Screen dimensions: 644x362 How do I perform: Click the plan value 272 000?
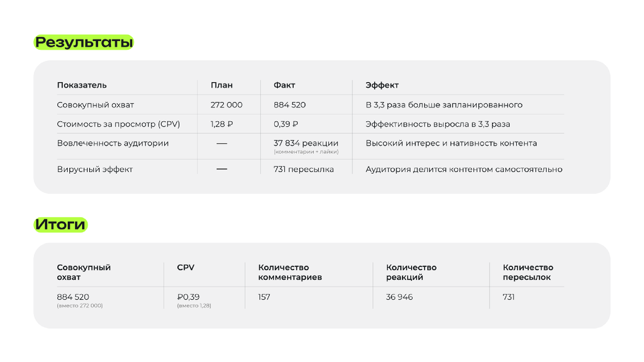point(226,105)
